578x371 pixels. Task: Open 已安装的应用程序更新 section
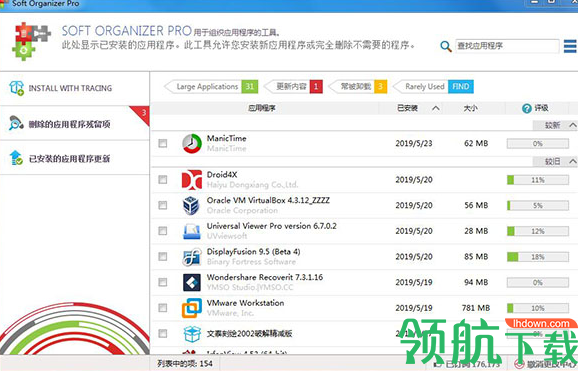click(x=74, y=158)
